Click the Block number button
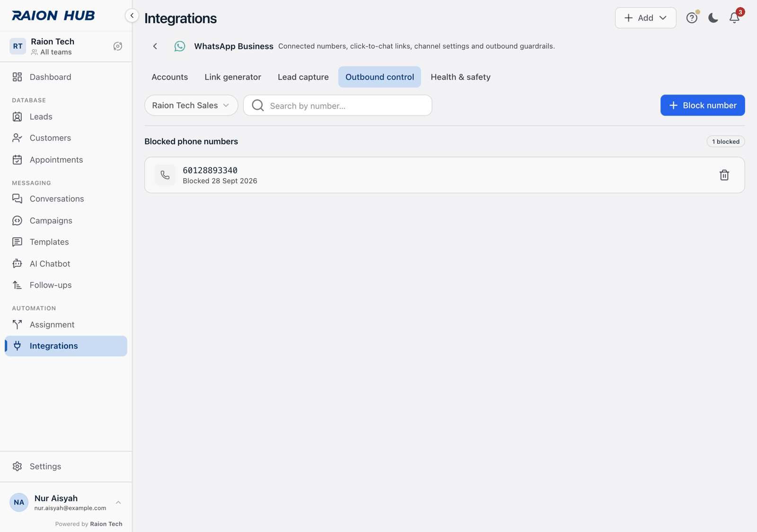This screenshot has height=532, width=757. [x=703, y=105]
